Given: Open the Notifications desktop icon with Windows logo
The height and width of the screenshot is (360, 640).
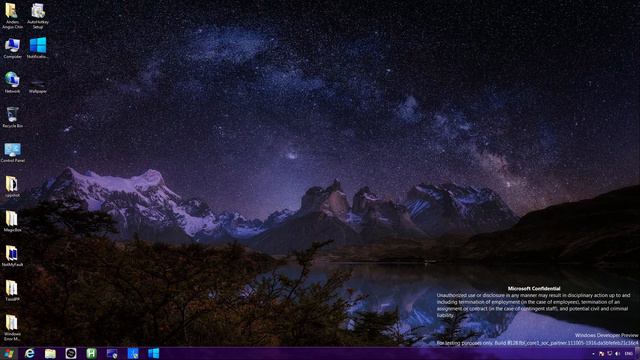Looking at the screenshot, I should [38, 48].
